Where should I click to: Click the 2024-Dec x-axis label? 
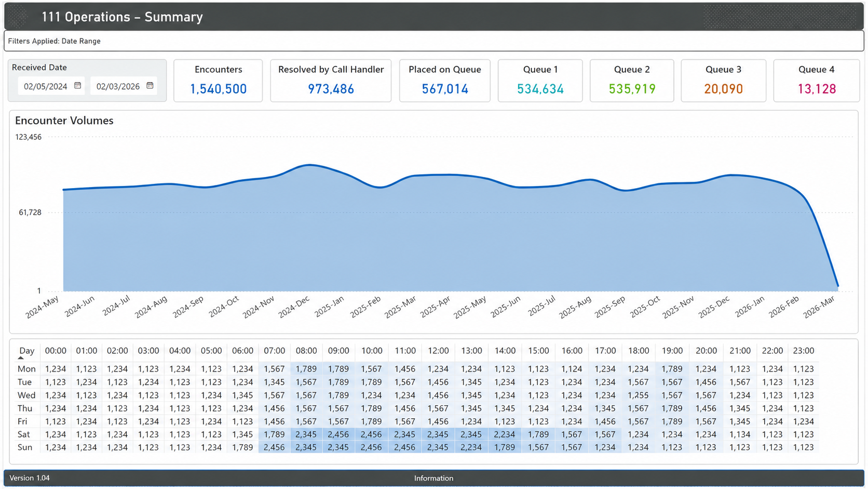294,307
